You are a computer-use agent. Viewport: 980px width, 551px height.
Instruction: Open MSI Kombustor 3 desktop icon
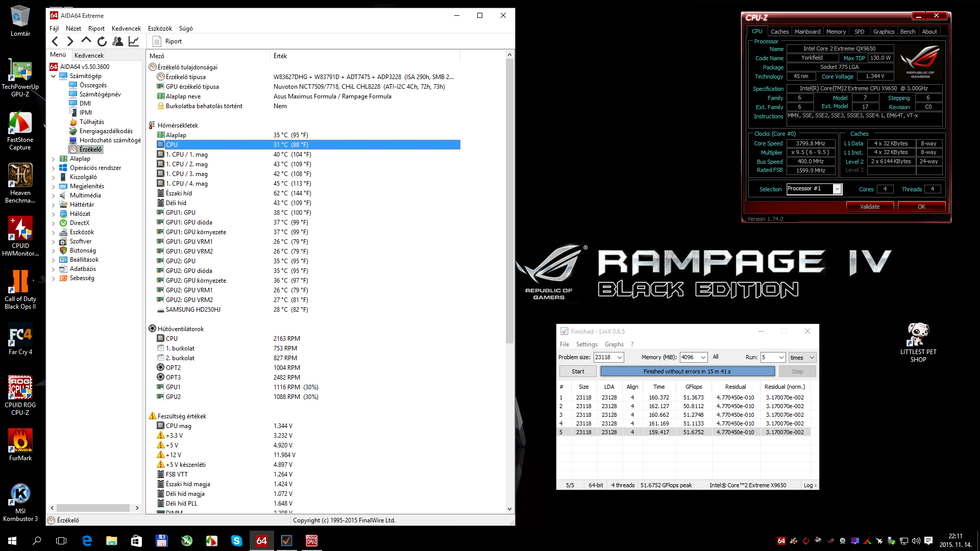(x=20, y=502)
